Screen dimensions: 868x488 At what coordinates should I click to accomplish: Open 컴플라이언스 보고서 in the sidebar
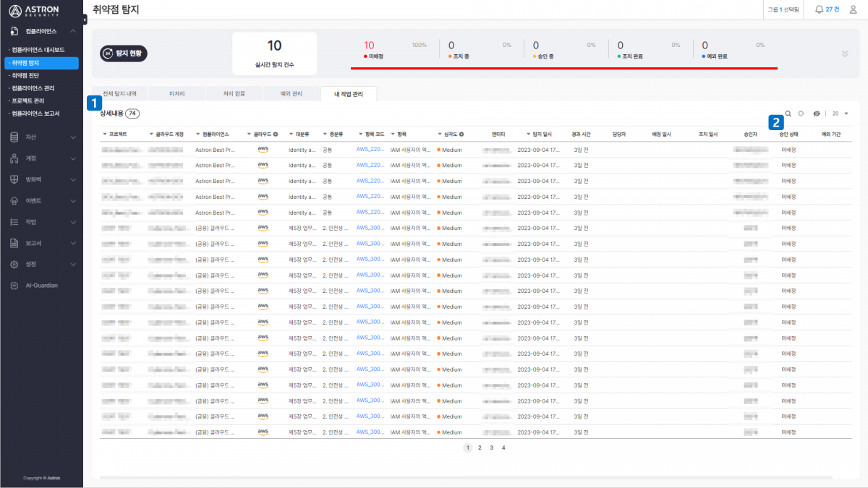35,114
